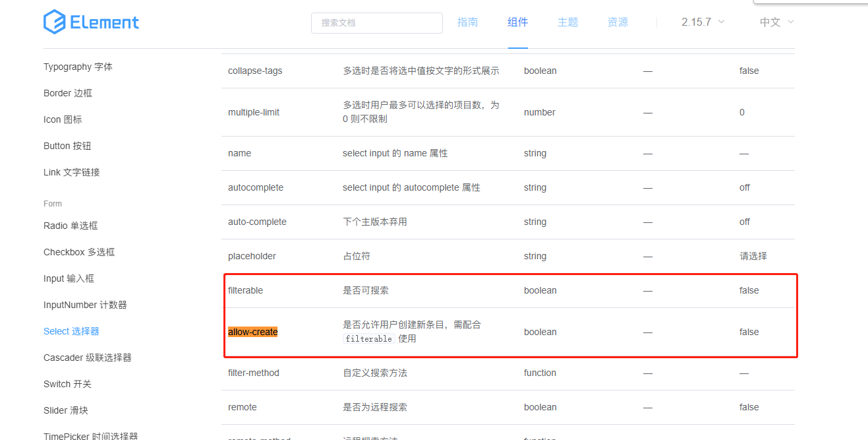The height and width of the screenshot is (440, 868).
Task: Switch to the 指南 tab
Action: (468, 22)
